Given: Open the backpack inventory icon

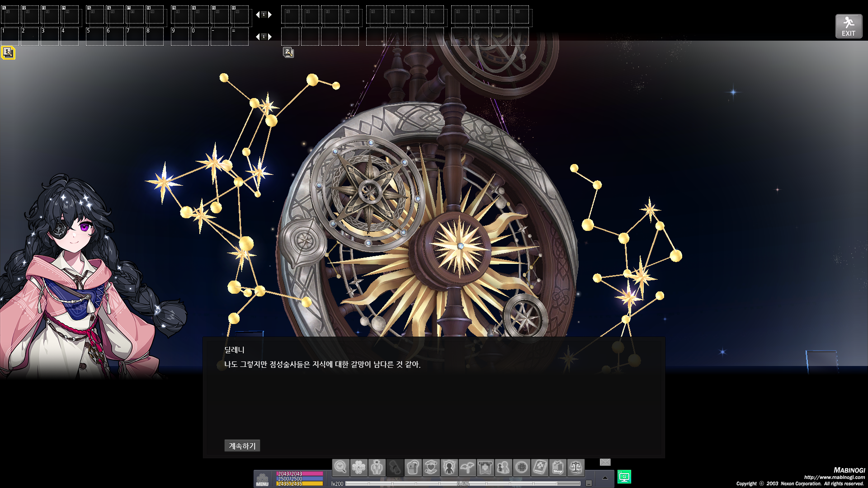Looking at the screenshot, I should click(x=413, y=467).
